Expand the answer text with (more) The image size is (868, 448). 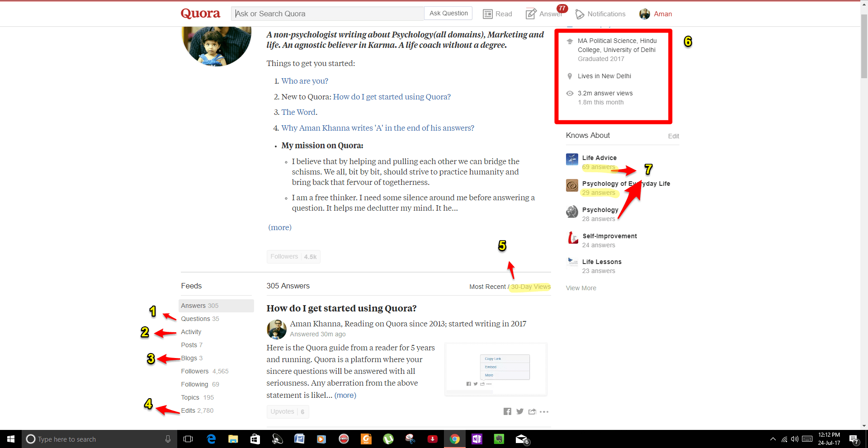(x=345, y=395)
